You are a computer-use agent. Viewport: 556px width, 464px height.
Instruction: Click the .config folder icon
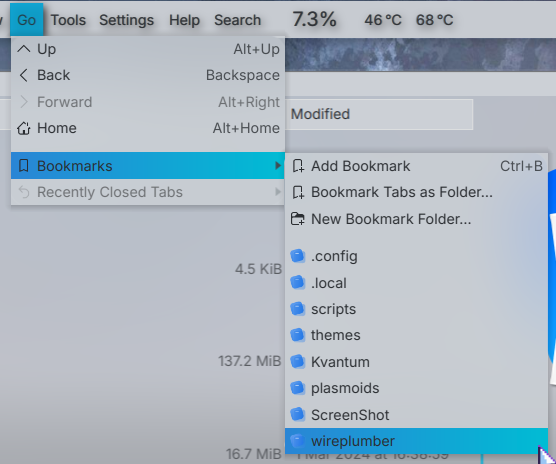pyautogui.click(x=298, y=256)
